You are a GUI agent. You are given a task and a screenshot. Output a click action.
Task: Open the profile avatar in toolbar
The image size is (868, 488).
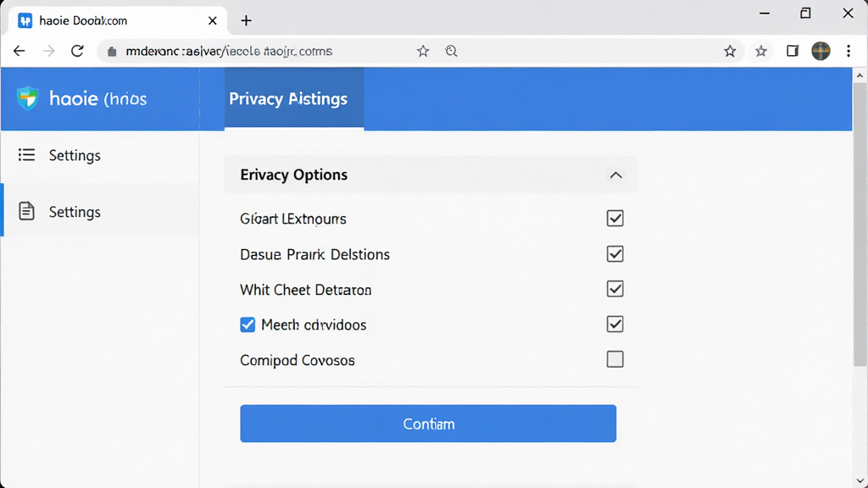821,51
